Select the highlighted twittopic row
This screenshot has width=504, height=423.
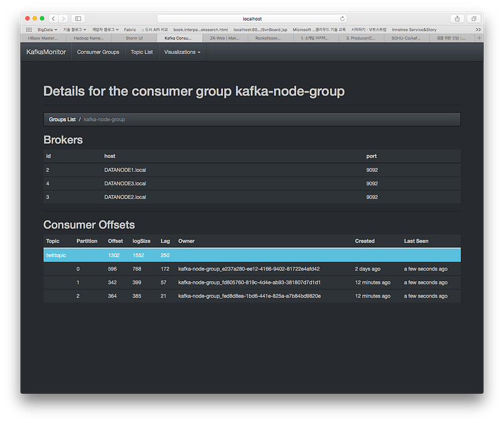(x=252, y=255)
